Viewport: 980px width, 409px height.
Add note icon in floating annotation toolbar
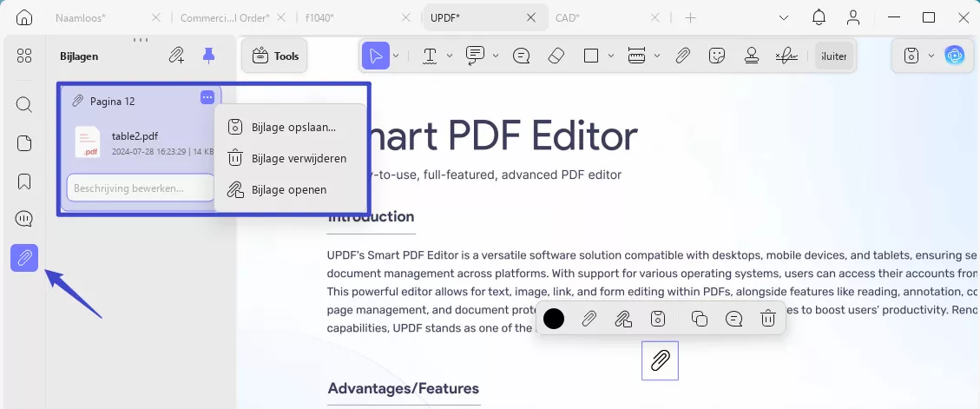(733, 319)
